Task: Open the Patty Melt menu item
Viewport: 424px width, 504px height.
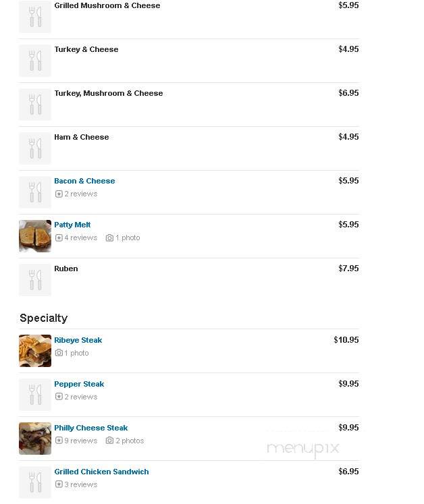Action: 72,225
